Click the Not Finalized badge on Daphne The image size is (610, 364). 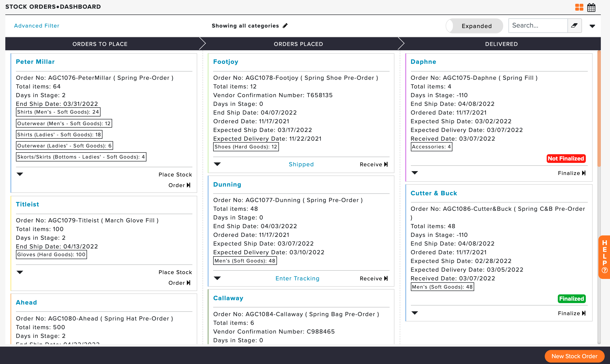pyautogui.click(x=566, y=159)
